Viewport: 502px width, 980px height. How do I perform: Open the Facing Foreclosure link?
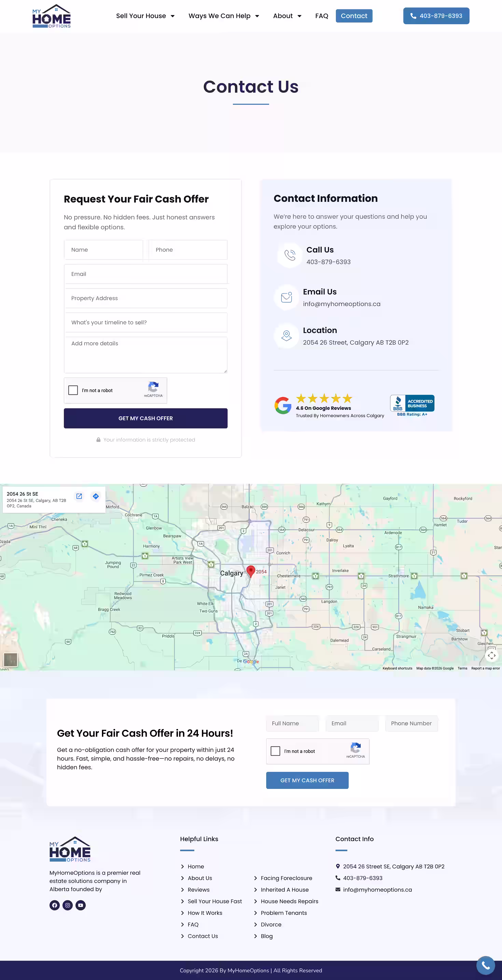(x=286, y=878)
